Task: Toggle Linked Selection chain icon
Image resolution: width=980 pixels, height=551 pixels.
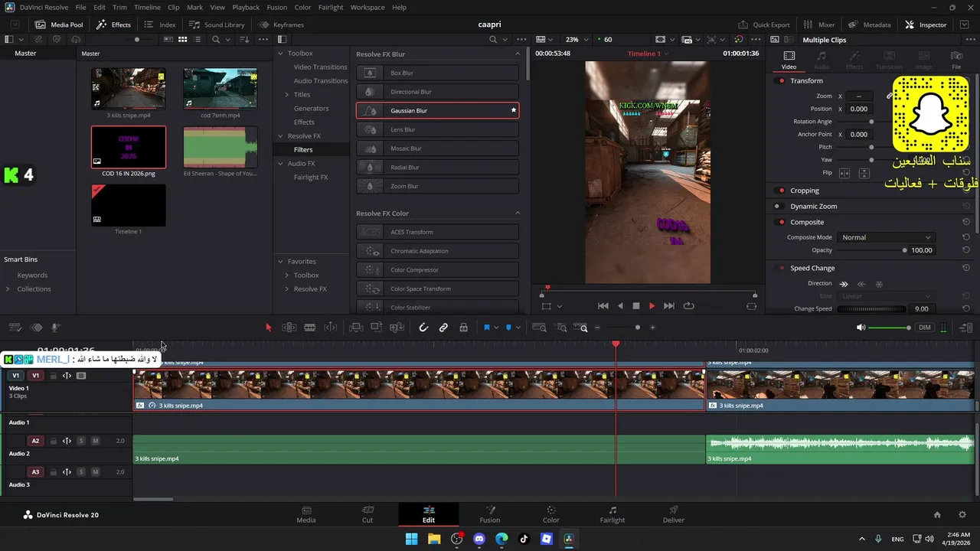Action: click(443, 328)
